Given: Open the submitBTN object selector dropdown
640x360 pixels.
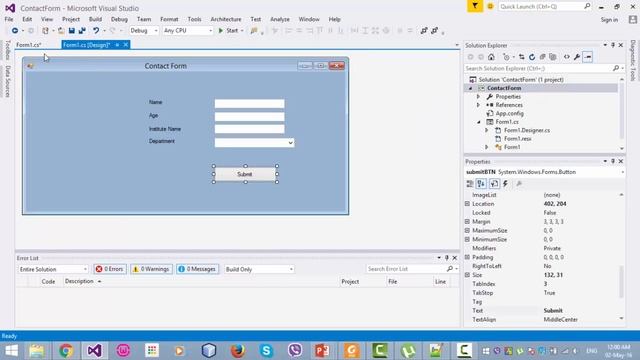Looking at the screenshot, I should 622,172.
